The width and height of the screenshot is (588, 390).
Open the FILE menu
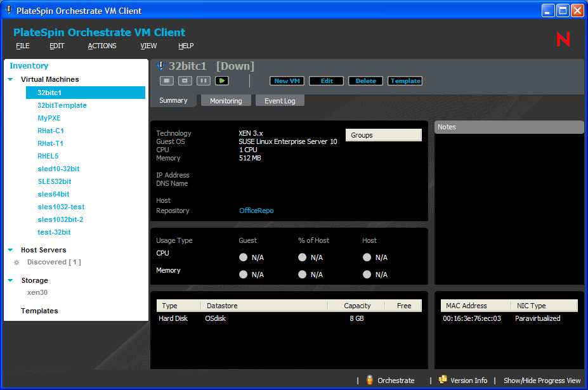pyautogui.click(x=22, y=46)
